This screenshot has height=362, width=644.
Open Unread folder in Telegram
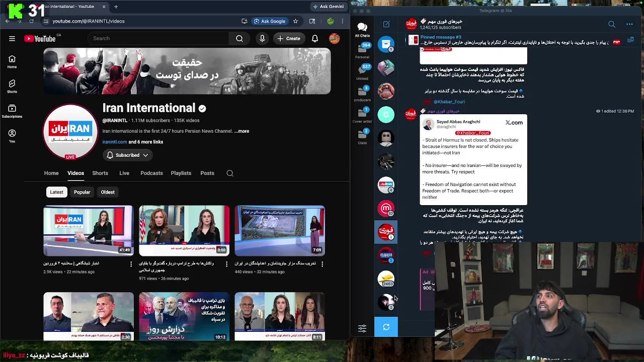coord(362,72)
